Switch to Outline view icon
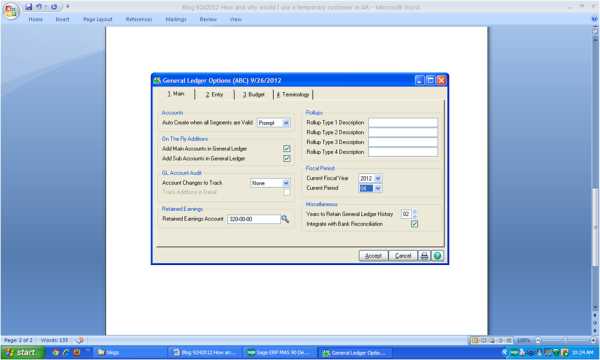Viewport: 600px width, 360px height. point(500,340)
